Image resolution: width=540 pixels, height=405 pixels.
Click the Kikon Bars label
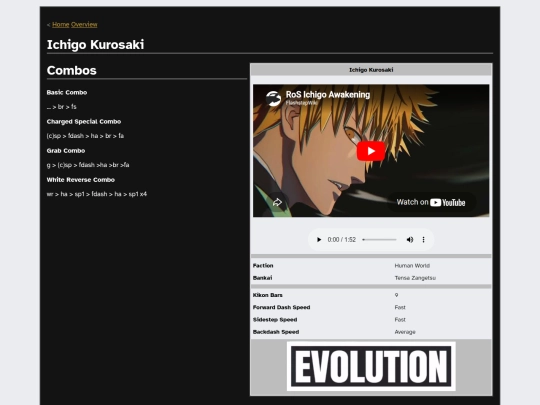(268, 295)
